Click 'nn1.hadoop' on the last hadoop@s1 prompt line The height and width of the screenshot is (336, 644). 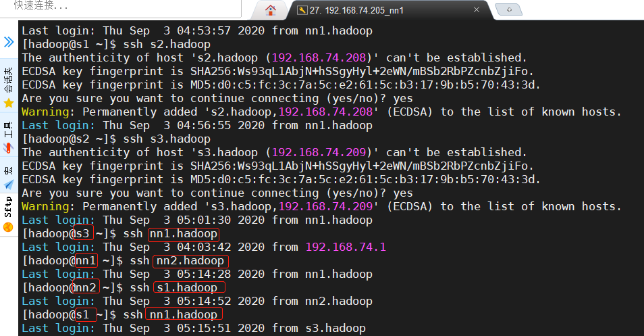click(183, 314)
